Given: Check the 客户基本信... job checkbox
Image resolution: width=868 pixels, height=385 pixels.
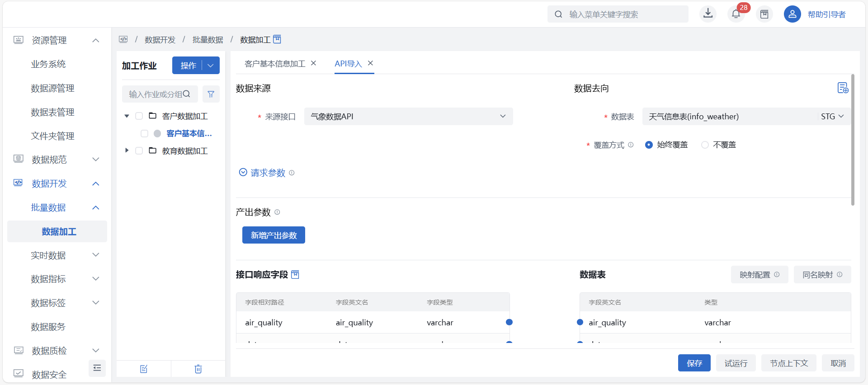Looking at the screenshot, I should [144, 133].
